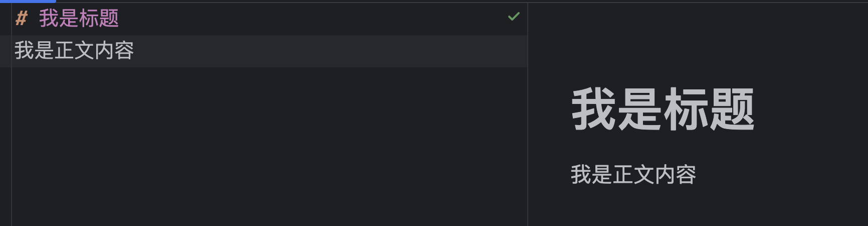Select the blue-underlined active tab at top left

(28, 2)
